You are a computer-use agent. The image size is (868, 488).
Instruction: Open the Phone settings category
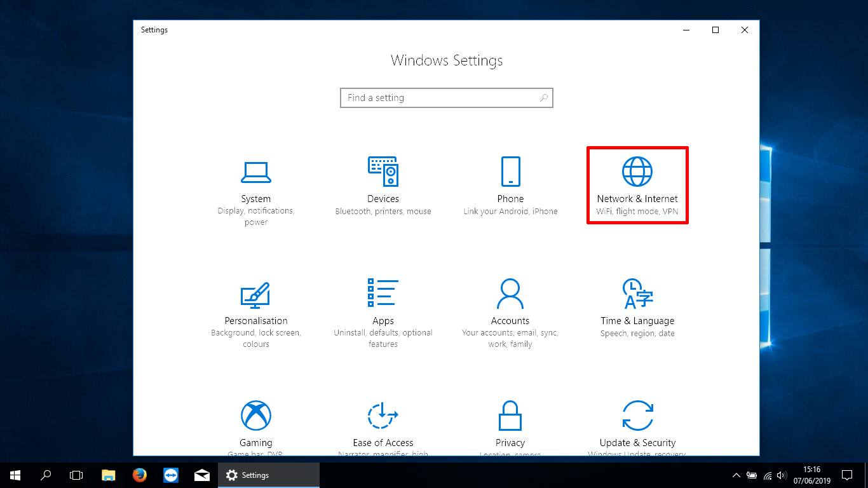point(510,186)
